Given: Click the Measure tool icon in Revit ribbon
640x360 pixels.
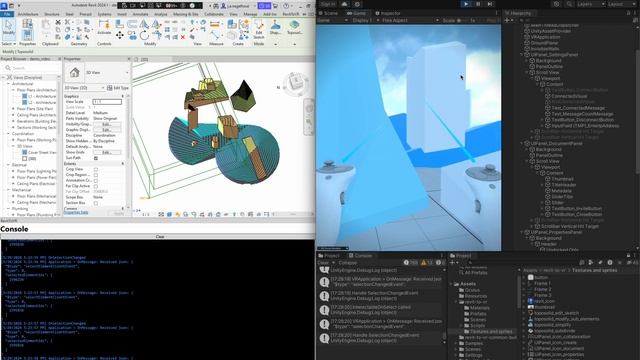Looking at the screenshot, I should pyautogui.click(x=215, y=25).
